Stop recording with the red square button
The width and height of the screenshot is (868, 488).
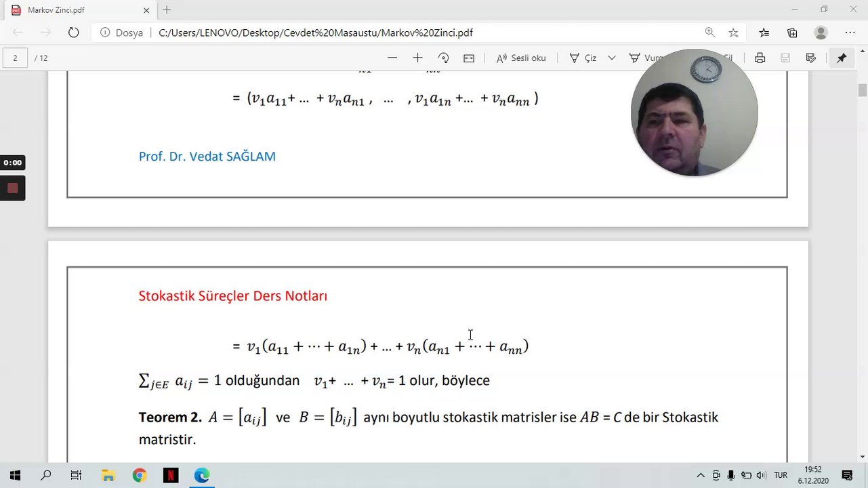pyautogui.click(x=12, y=188)
